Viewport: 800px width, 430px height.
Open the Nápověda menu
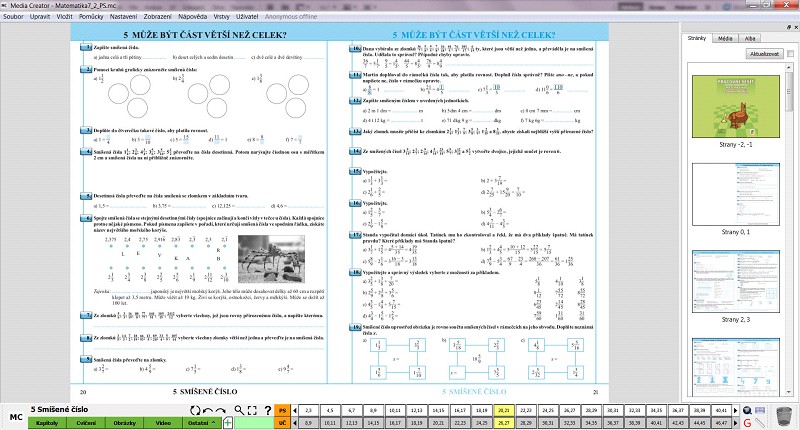[x=192, y=16]
